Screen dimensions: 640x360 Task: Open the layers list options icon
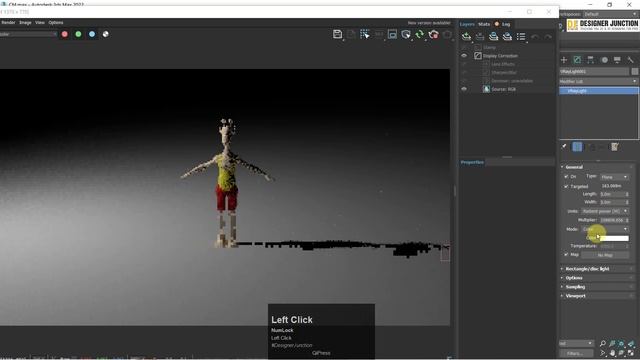coord(521,36)
